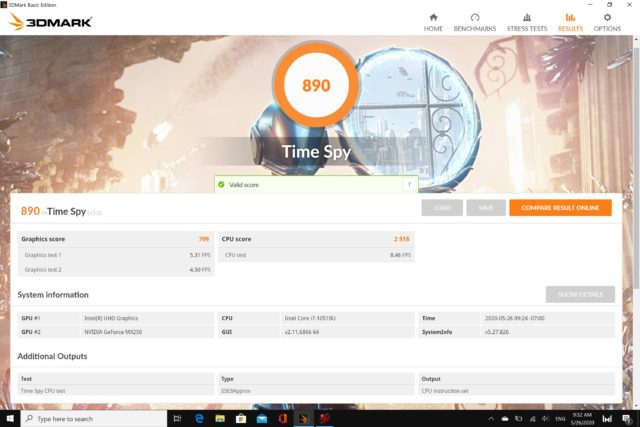Click the volume speaker tray icon
640x427 pixels.
point(546,419)
